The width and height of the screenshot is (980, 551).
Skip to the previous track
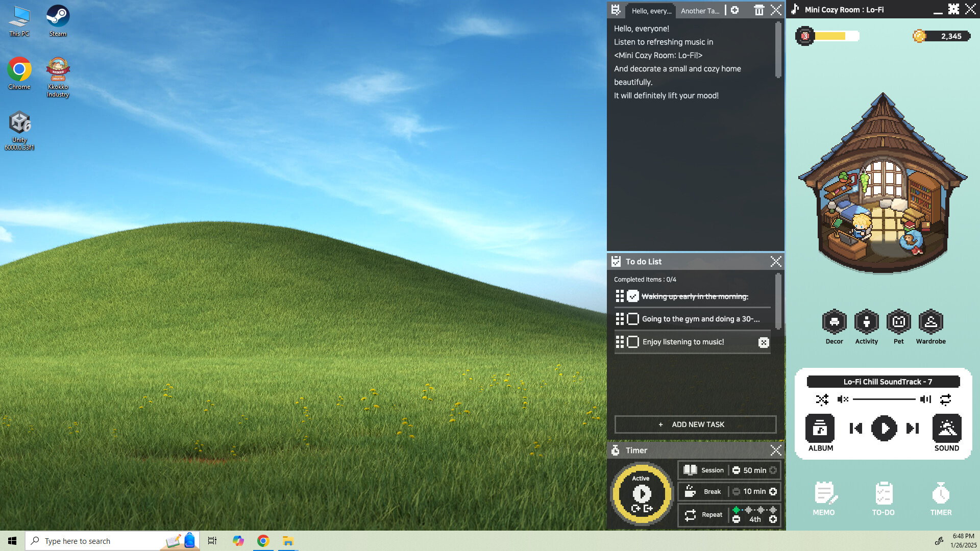point(856,428)
